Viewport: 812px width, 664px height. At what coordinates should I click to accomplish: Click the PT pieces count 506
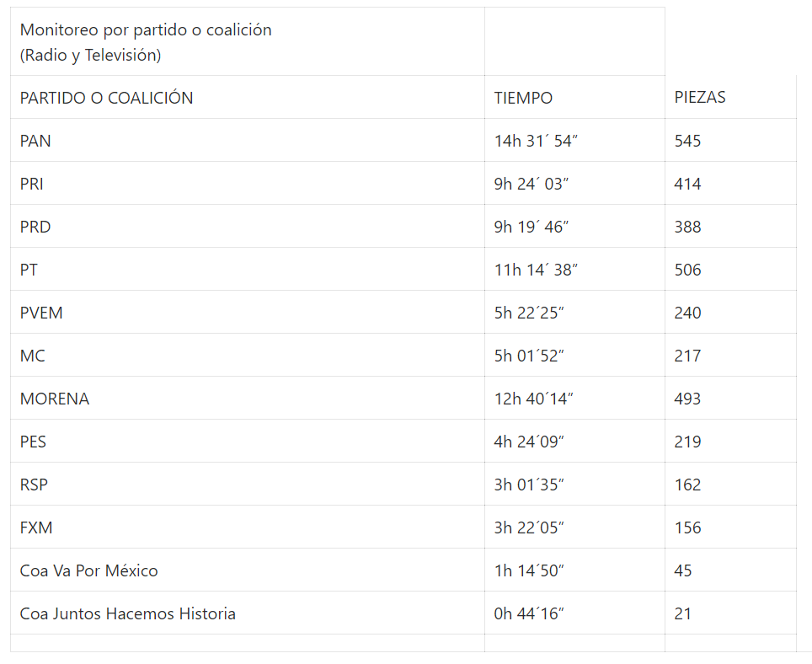(x=687, y=270)
